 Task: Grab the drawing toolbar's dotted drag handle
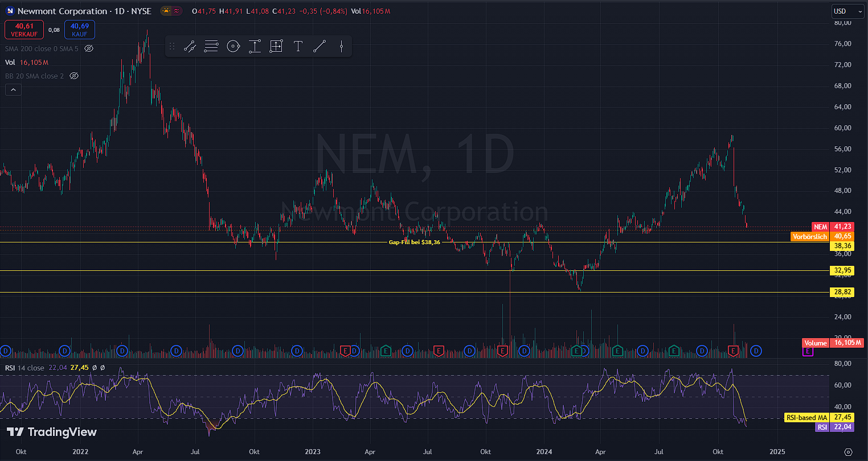pyautogui.click(x=172, y=47)
